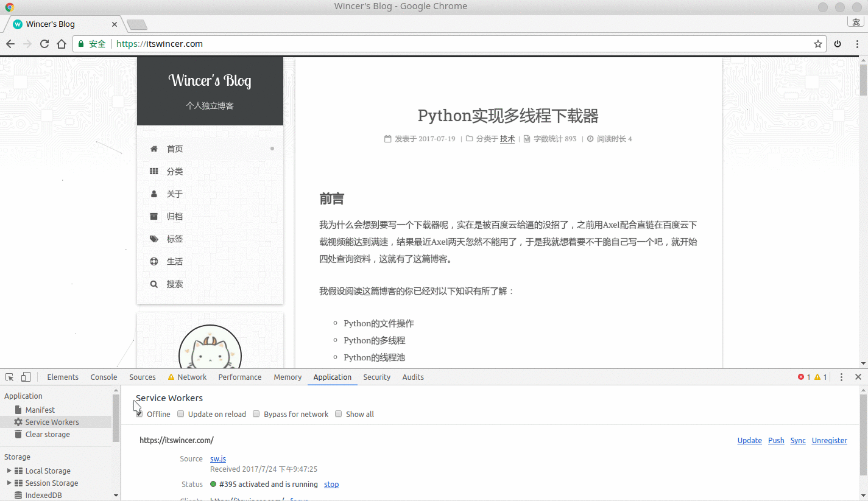
Task: Click the tags icon next to 标签
Action: pyautogui.click(x=154, y=239)
